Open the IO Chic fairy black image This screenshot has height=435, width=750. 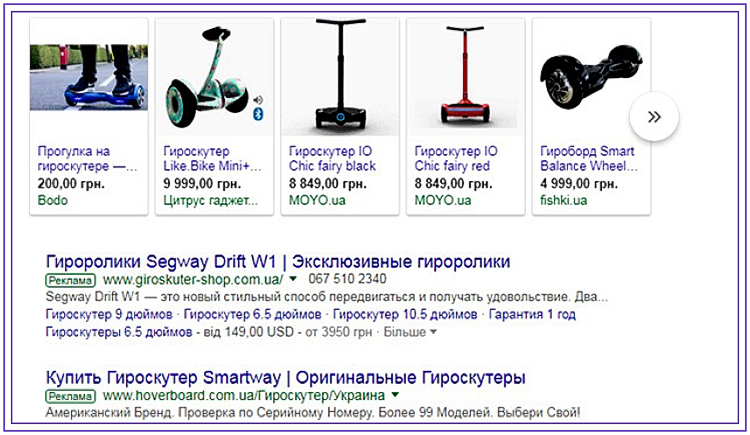[340, 77]
